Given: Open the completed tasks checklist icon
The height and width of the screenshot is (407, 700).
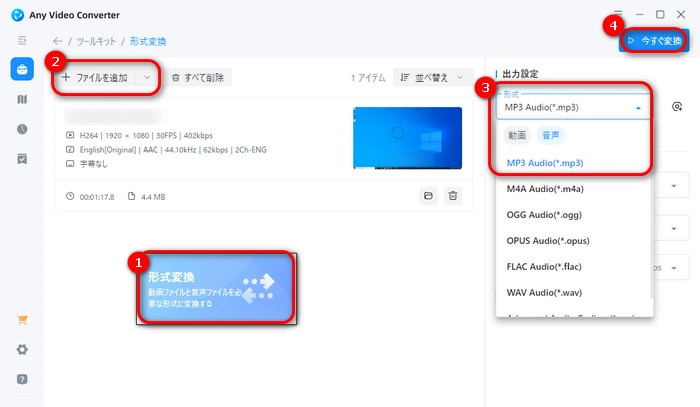Looking at the screenshot, I should (x=22, y=159).
